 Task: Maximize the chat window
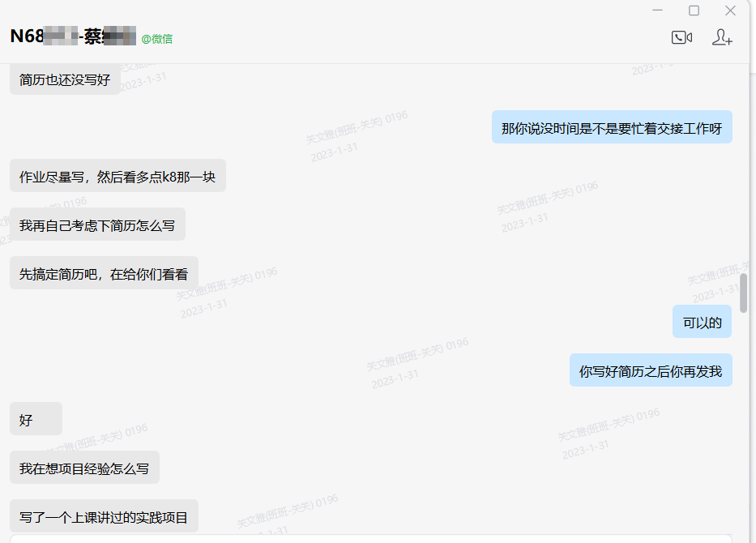click(x=694, y=11)
